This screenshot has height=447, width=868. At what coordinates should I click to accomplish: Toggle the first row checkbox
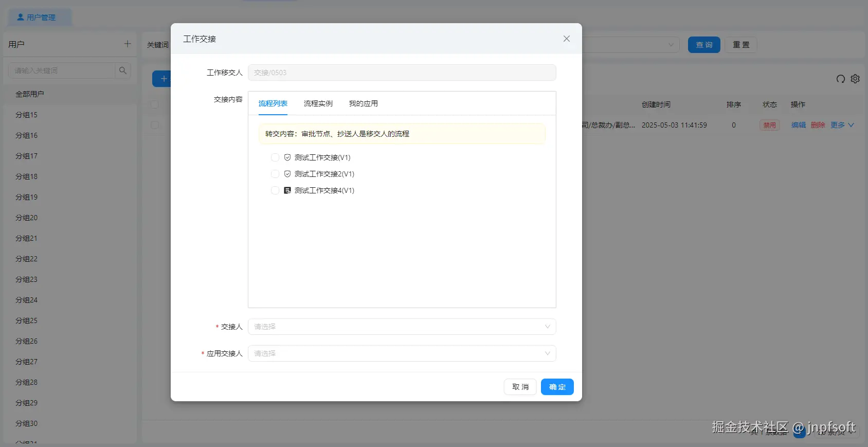(x=155, y=125)
